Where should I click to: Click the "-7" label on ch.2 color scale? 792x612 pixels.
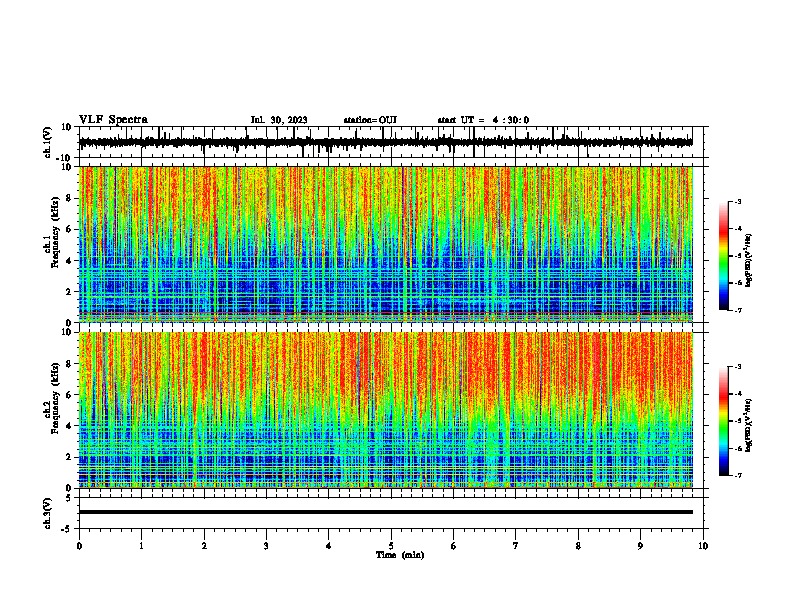pos(738,476)
